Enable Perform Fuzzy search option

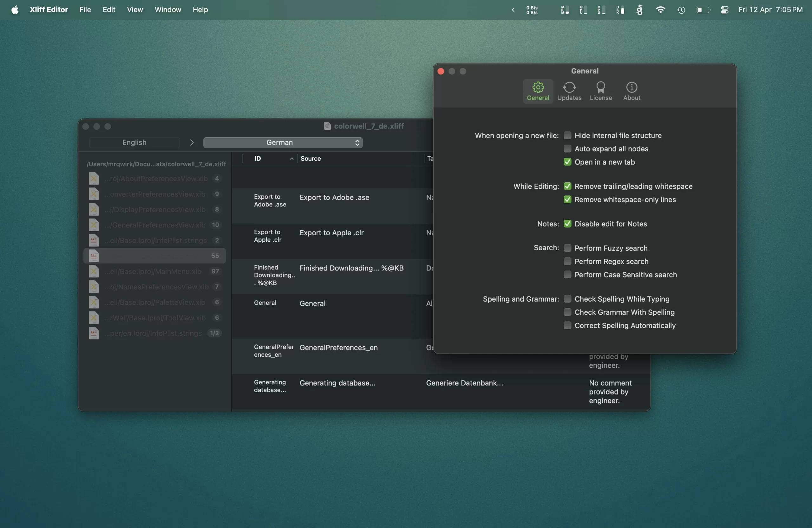[567, 248]
